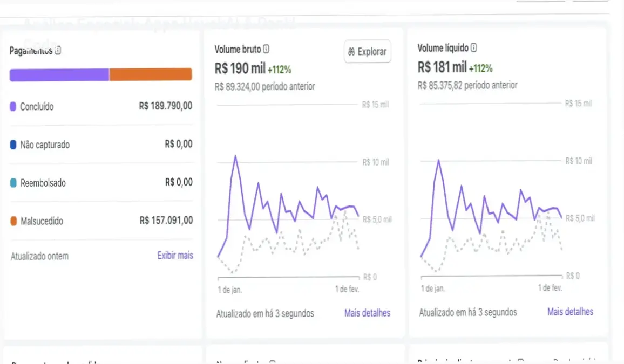Click the R$ 10 mil axis label in Volume bruto

(x=376, y=162)
